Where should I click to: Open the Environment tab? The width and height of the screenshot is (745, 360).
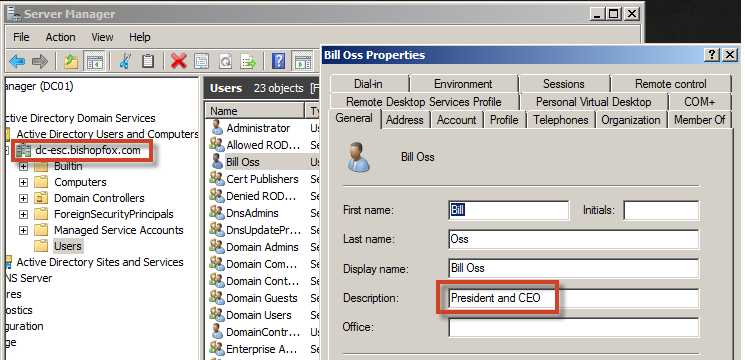coord(463,84)
